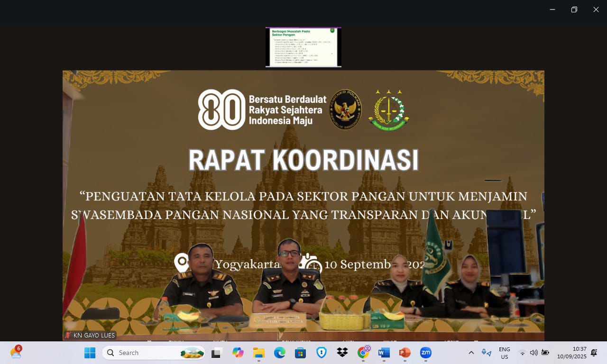This screenshot has height=364, width=607.
Task: Open the blue shield security app icon
Action: [x=321, y=353]
